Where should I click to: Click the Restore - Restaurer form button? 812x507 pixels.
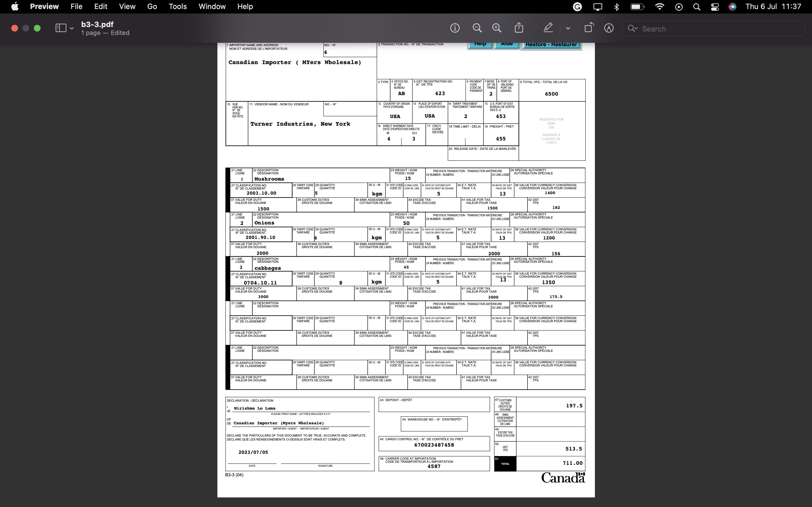[551, 44]
